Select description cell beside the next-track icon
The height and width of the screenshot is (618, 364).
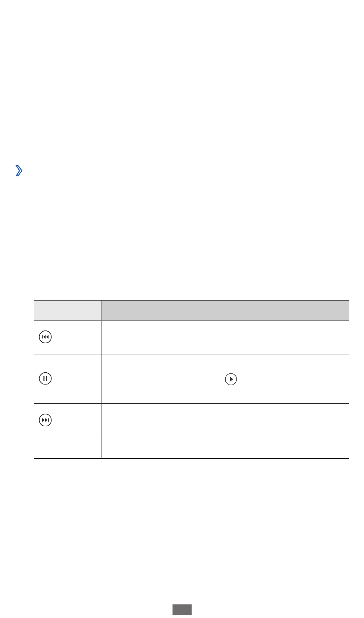(225, 421)
